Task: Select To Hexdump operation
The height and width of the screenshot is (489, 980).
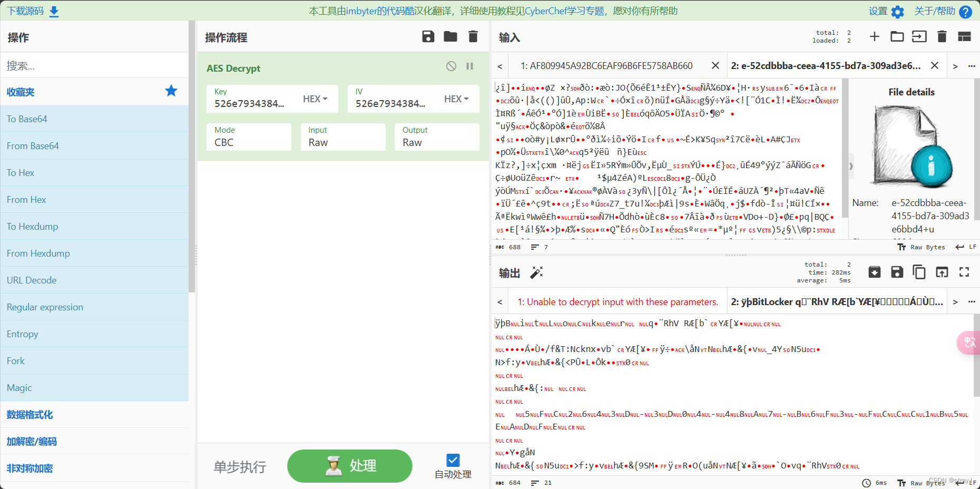Action: [94, 227]
